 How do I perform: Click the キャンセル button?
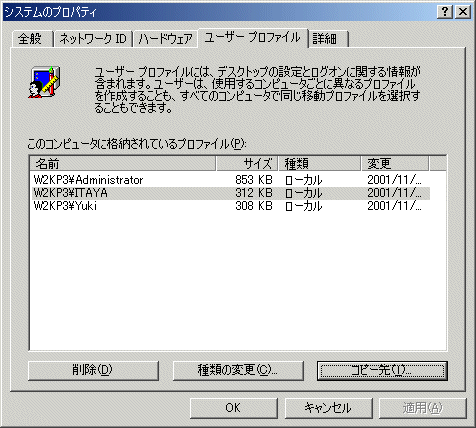coord(328,408)
